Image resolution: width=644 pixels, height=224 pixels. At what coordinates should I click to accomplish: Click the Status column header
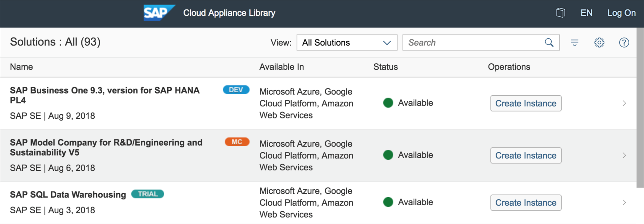(x=386, y=67)
